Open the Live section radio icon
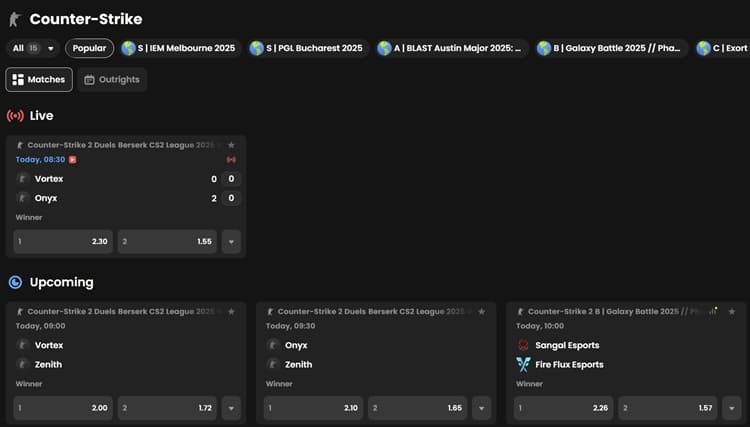The height and width of the screenshot is (427, 750). click(15, 116)
